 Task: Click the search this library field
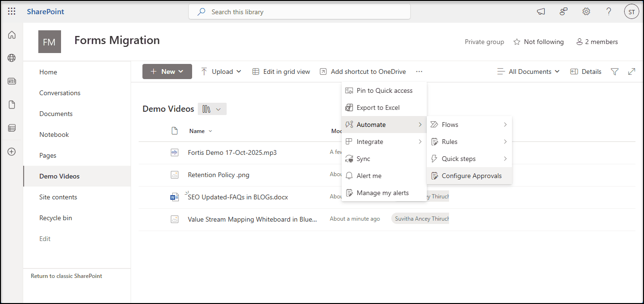coord(299,11)
